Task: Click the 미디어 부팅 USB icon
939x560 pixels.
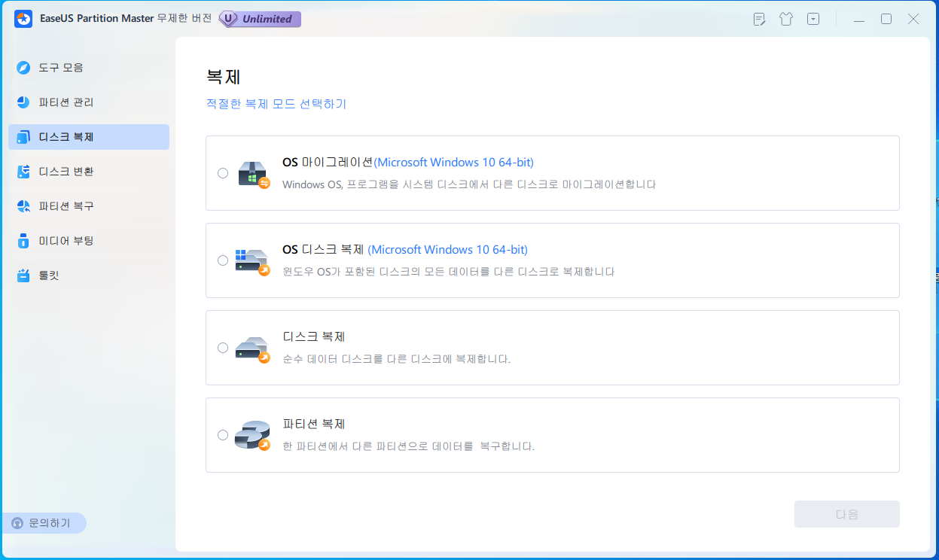Action: [x=23, y=241]
